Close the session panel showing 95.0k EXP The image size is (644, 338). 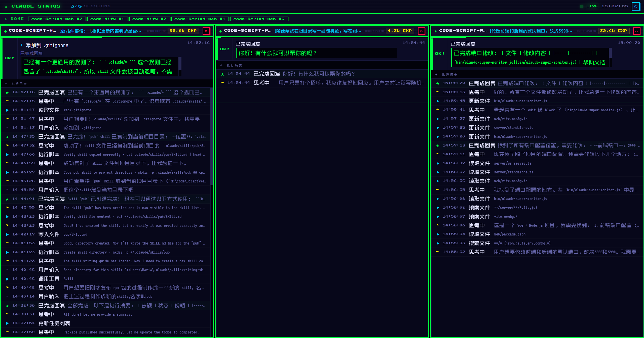click(x=206, y=31)
